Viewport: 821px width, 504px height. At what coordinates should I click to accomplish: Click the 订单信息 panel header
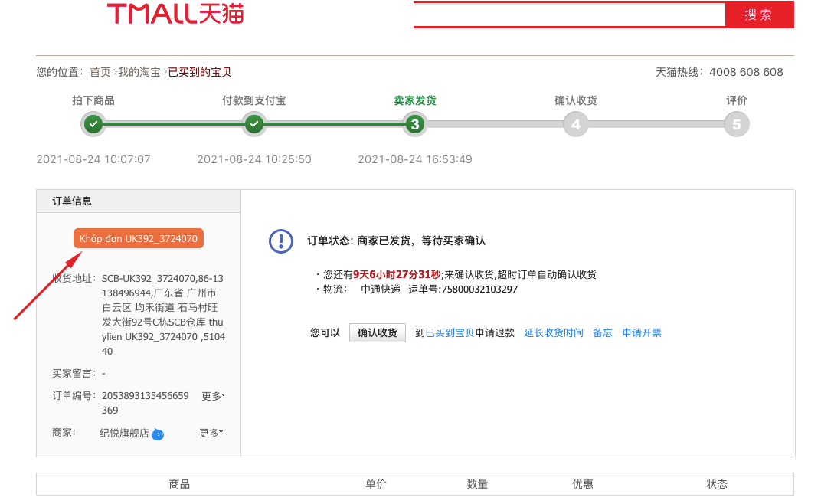tap(139, 201)
